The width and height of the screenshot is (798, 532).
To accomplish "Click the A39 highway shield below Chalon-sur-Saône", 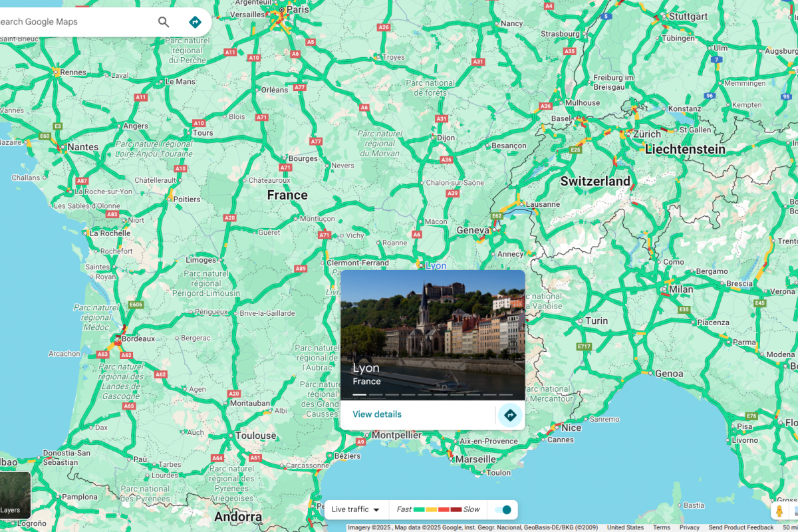I will coord(453,194).
